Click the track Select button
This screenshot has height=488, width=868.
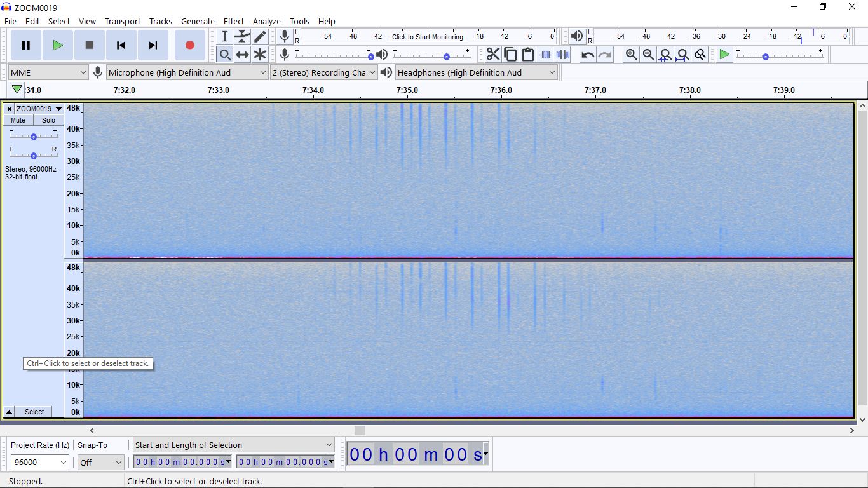[x=34, y=412]
